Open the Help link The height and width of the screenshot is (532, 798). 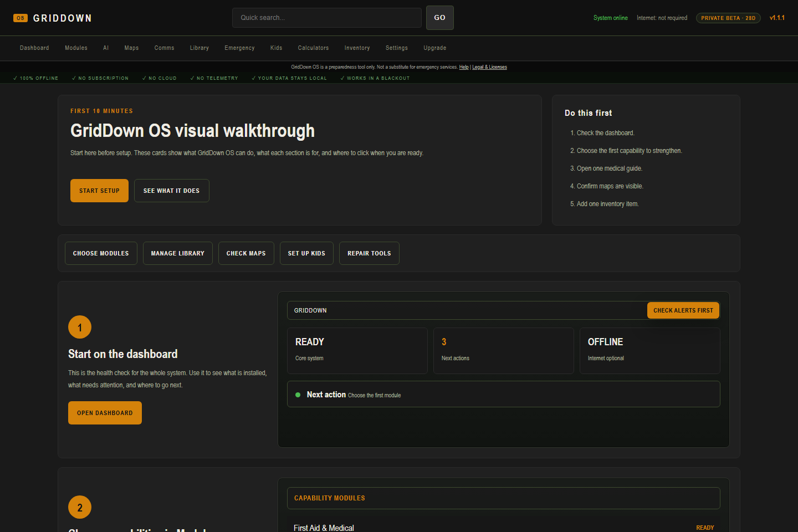click(x=463, y=66)
